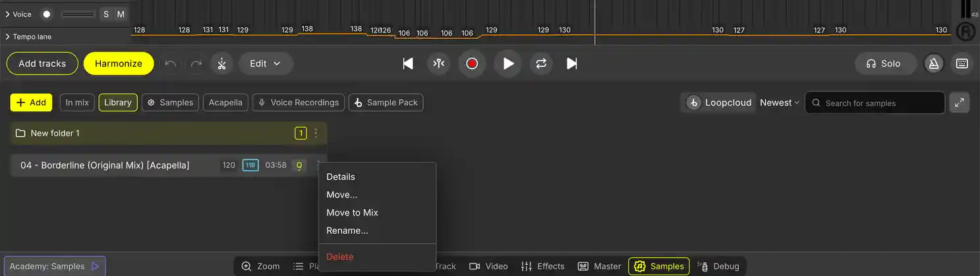
Task: Click the scissors split tool icon
Action: click(221, 64)
